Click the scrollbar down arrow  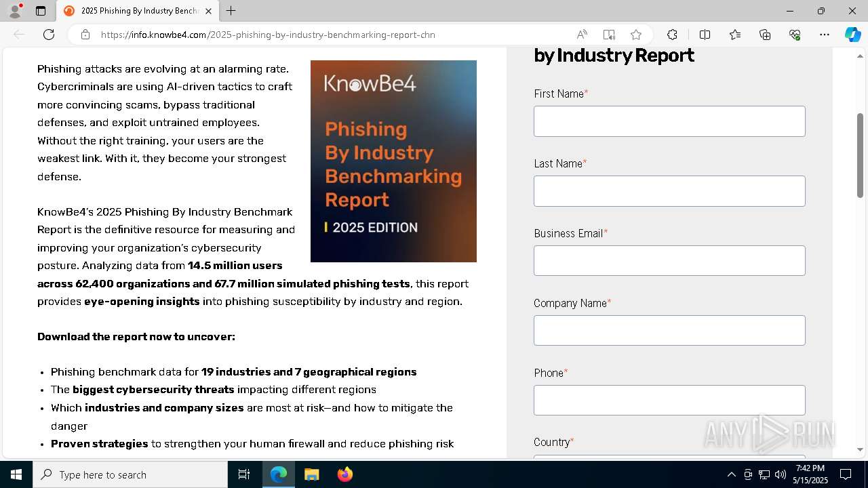coord(860,449)
